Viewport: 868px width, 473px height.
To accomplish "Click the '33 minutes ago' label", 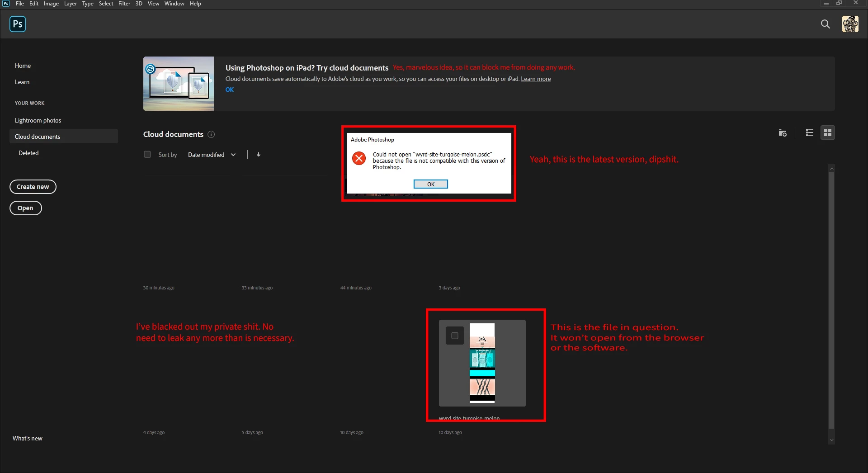I will 257,288.
